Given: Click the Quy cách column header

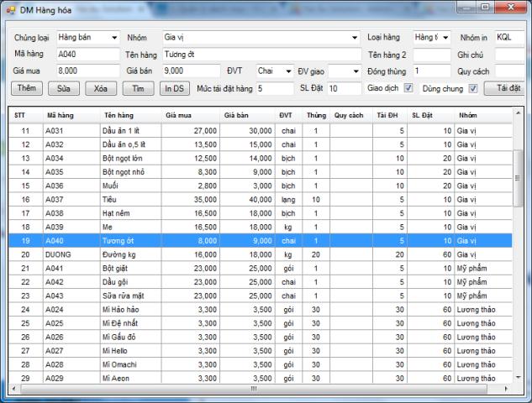Looking at the screenshot, I should coord(350,116).
